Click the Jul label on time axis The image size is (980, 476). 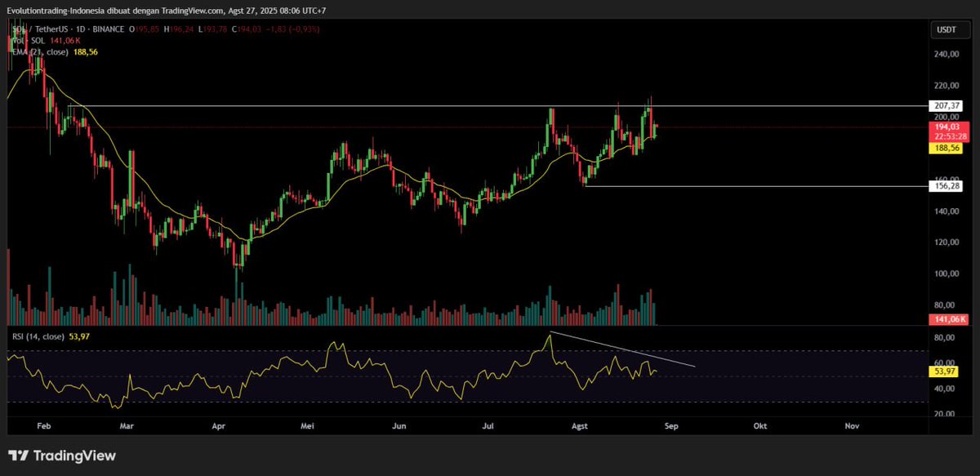[x=489, y=426]
